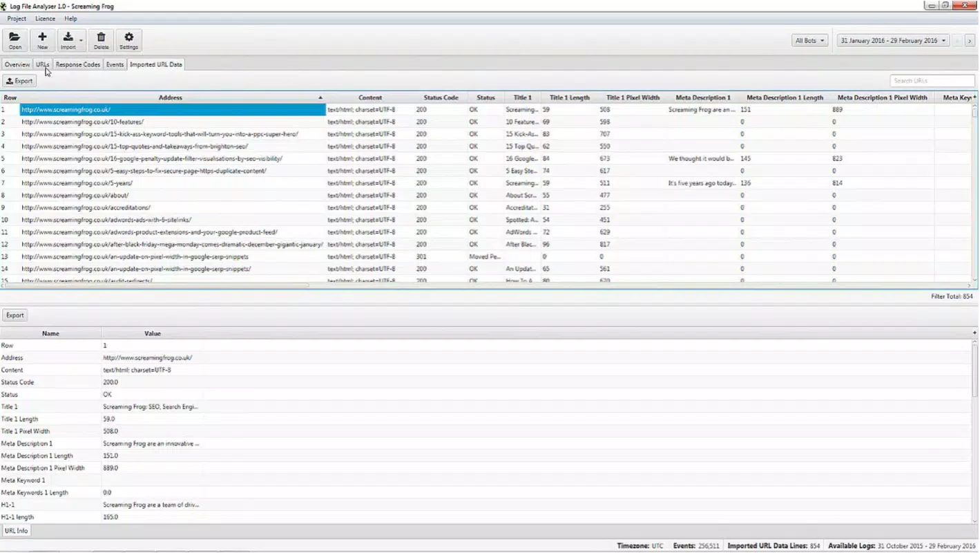Open the Help menu
Viewport: 980px width, 553px height.
pos(71,19)
